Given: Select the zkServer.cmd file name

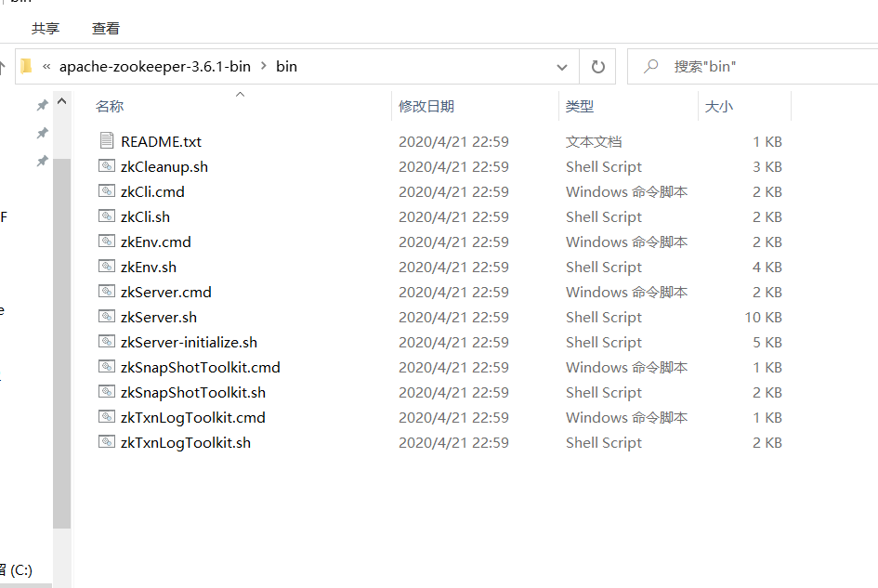Looking at the screenshot, I should 165,293.
